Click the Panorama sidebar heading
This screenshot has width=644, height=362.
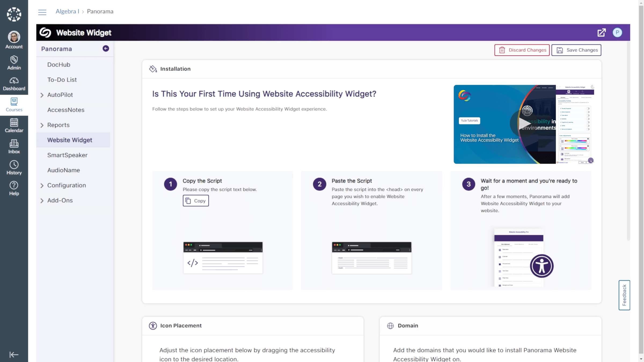pyautogui.click(x=57, y=49)
